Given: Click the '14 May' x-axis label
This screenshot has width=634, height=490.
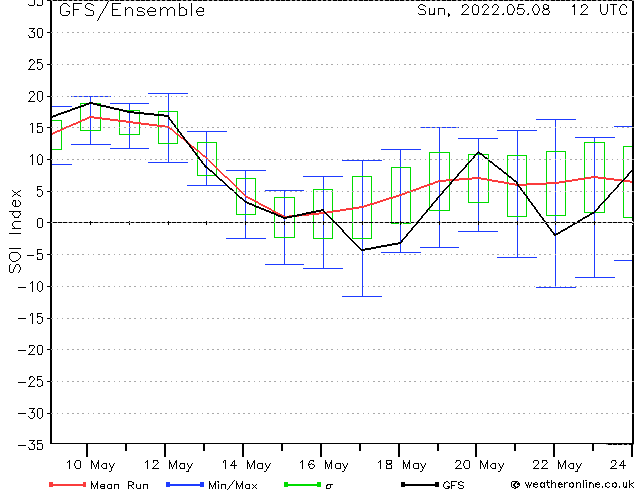Looking at the screenshot, I should 246,465.
